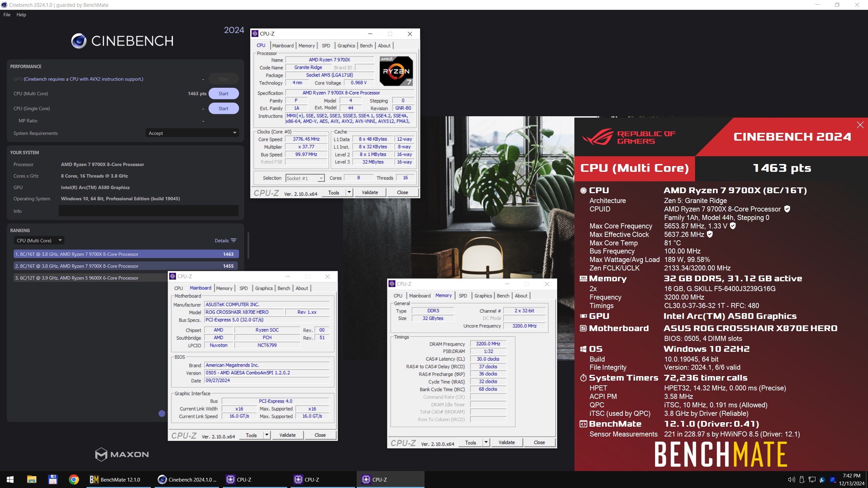Expand Tools arrow in CPU-Z Memory window
The height and width of the screenshot is (488, 868).
click(486, 443)
